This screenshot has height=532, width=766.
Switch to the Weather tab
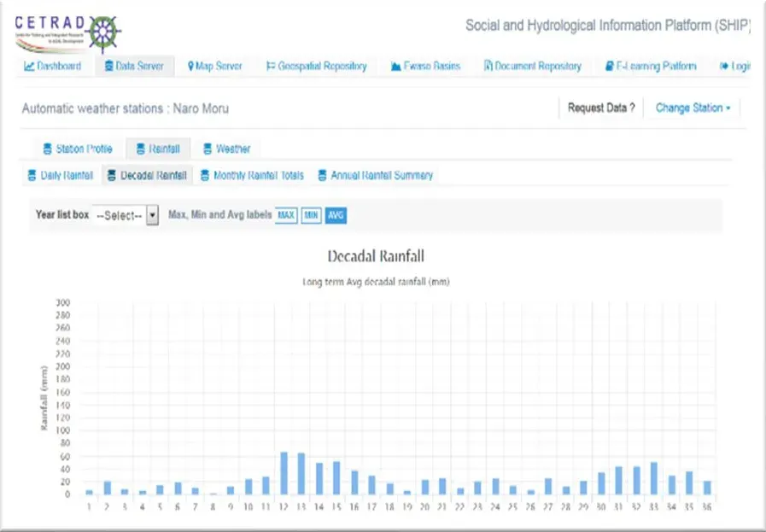click(226, 149)
